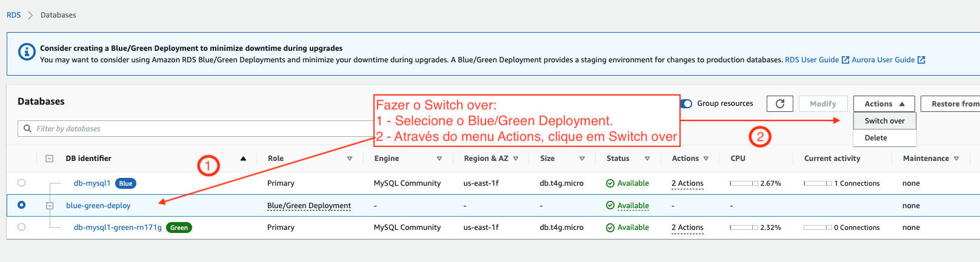This screenshot has width=980, height=262.
Task: Choose Delete from the Actions menu
Action: coord(876,138)
